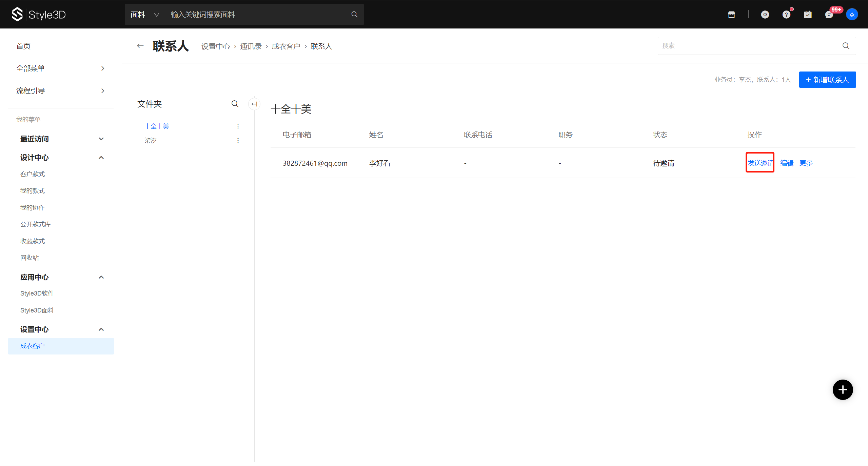Click 发送邀请 link for 李好看
Image resolution: width=868 pixels, height=466 pixels.
[x=760, y=163]
